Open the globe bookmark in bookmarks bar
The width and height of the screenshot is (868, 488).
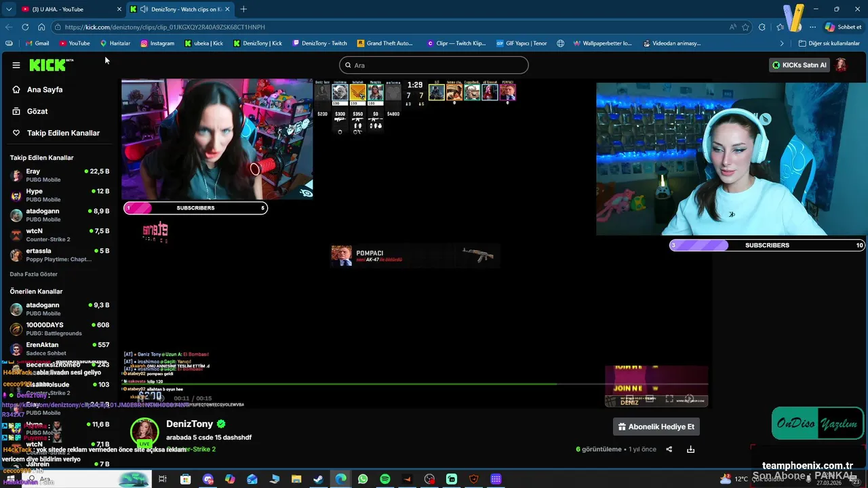click(561, 43)
